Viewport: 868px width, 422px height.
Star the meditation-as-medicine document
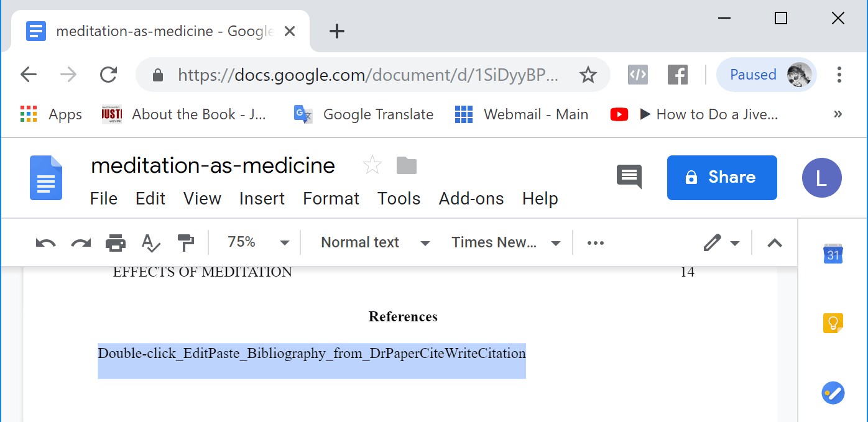[x=372, y=165]
